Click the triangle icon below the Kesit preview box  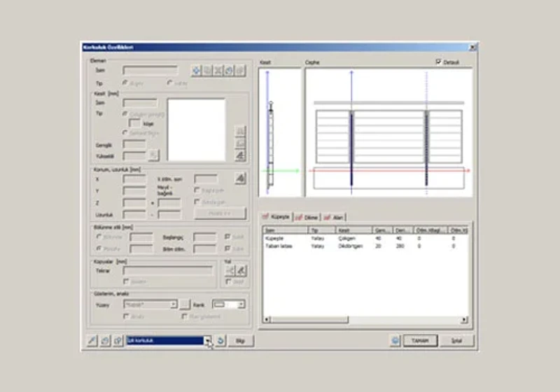(x=240, y=155)
